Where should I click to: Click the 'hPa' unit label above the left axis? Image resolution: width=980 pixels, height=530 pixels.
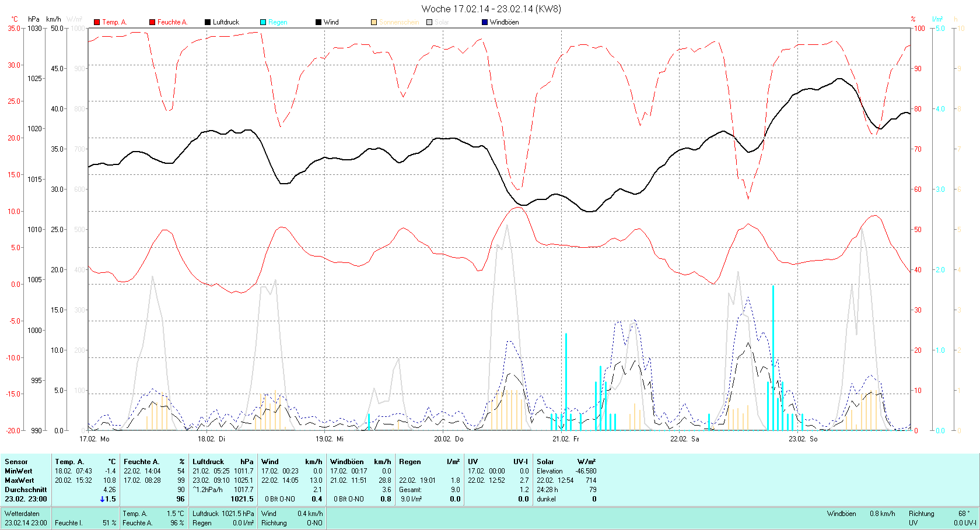click(x=34, y=19)
